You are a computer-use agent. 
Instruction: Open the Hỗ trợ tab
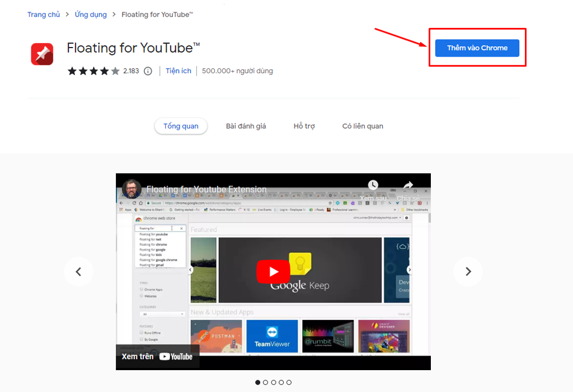click(x=304, y=126)
